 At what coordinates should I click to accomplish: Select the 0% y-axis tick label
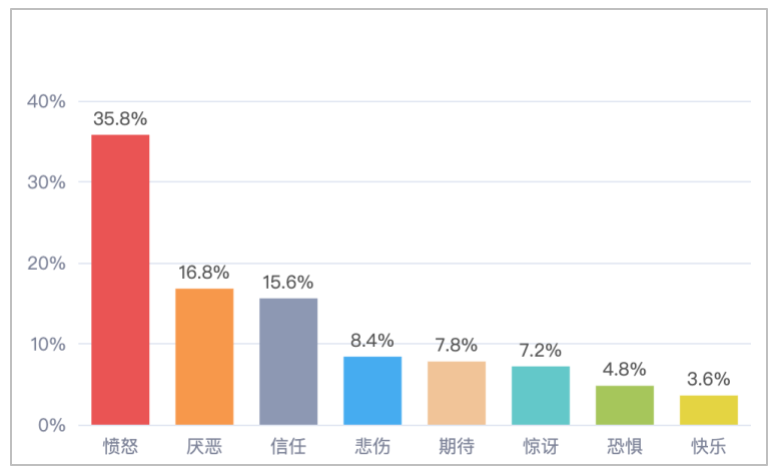coord(52,425)
